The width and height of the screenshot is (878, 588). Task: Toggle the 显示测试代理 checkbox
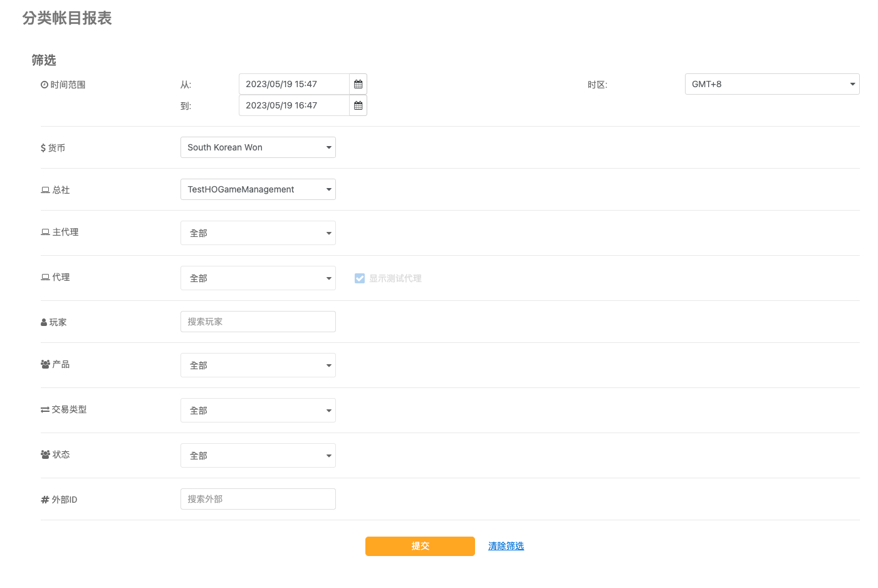point(360,278)
